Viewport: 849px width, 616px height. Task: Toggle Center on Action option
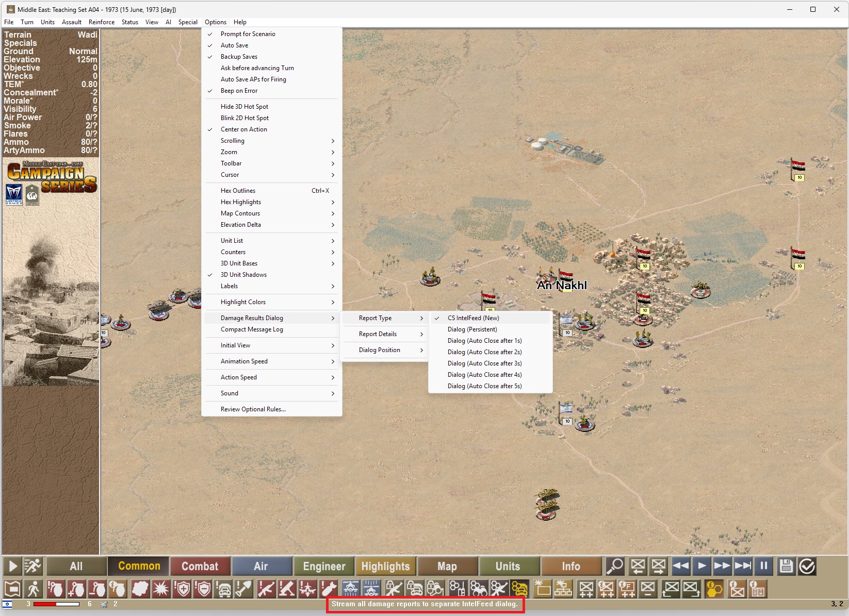272,129
